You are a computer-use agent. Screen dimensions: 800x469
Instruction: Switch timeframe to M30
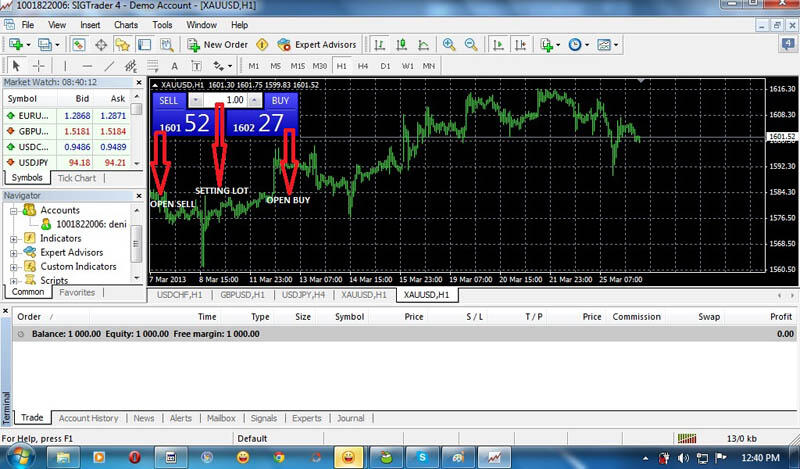pos(319,66)
